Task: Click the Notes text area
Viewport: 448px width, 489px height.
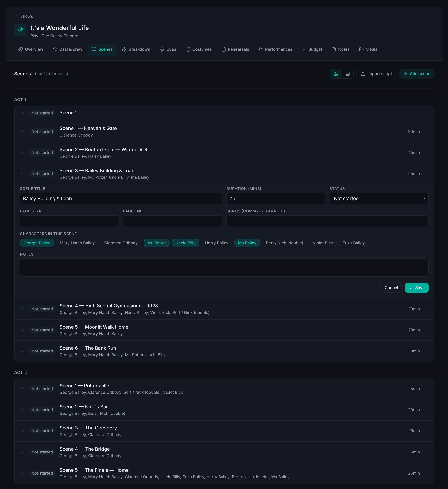Action: pos(224,267)
